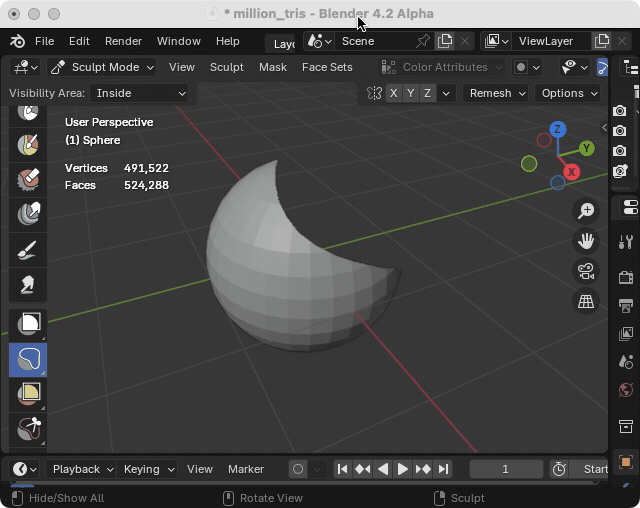The image size is (640, 508).
Task: Open the Output properties tab (printer icon)
Action: click(x=625, y=305)
